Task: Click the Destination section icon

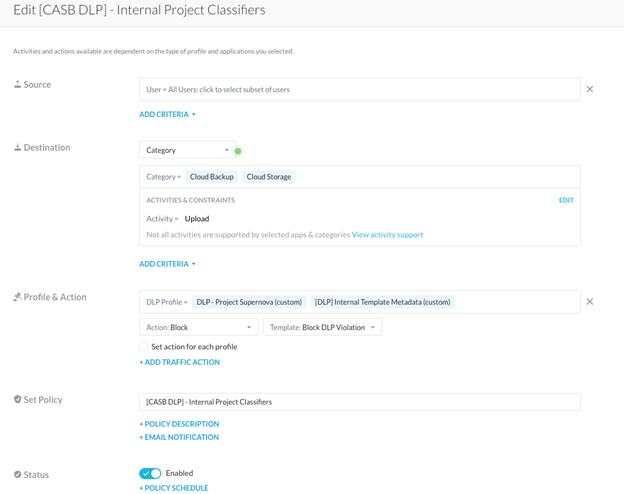Action: click(17, 148)
